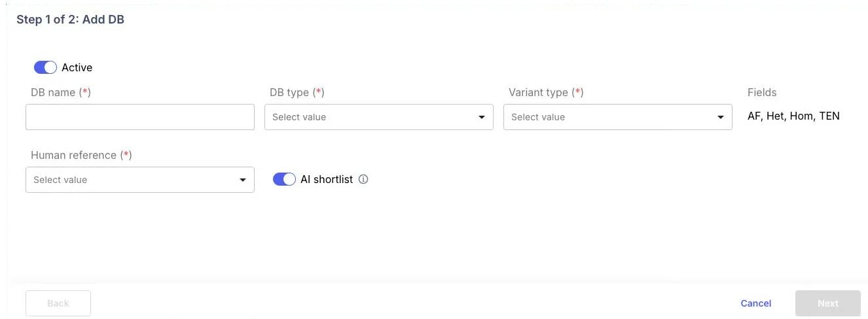The image size is (868, 319).
Task: Click DB type 'Select value' placeholder
Action: point(299,117)
